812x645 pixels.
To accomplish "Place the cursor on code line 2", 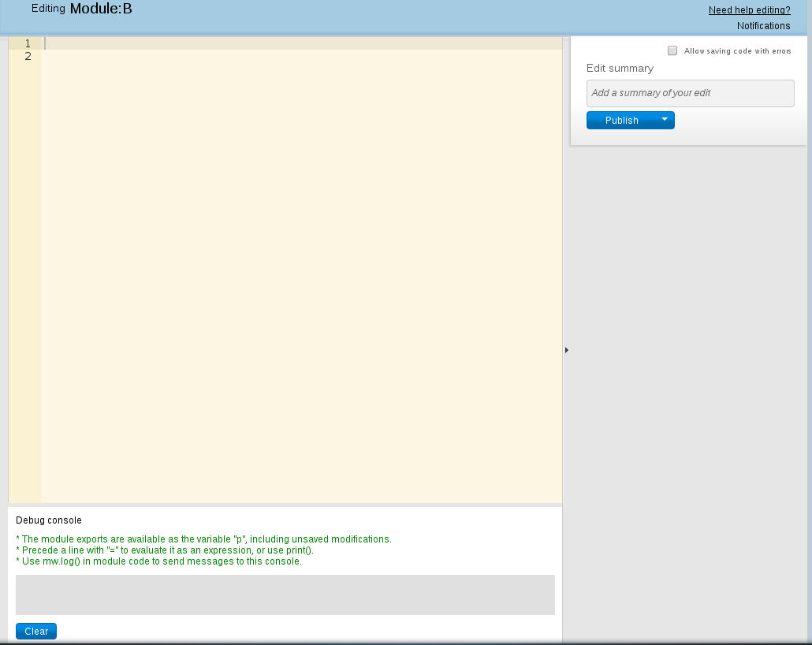I will pos(300,57).
